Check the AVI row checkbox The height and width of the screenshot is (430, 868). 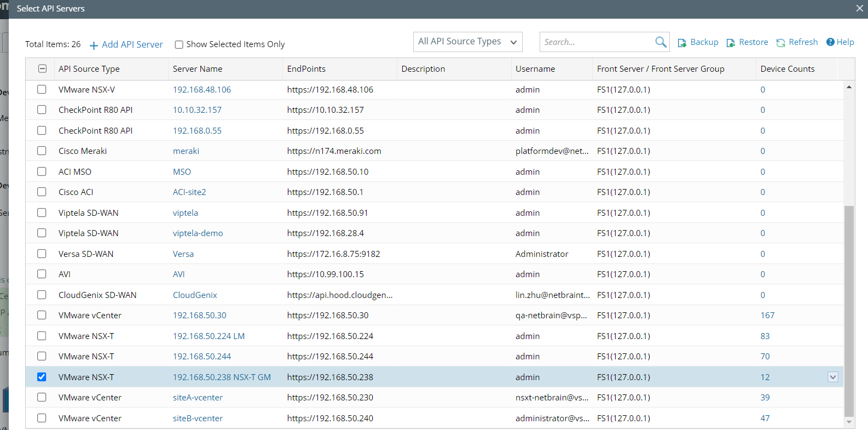pos(42,274)
